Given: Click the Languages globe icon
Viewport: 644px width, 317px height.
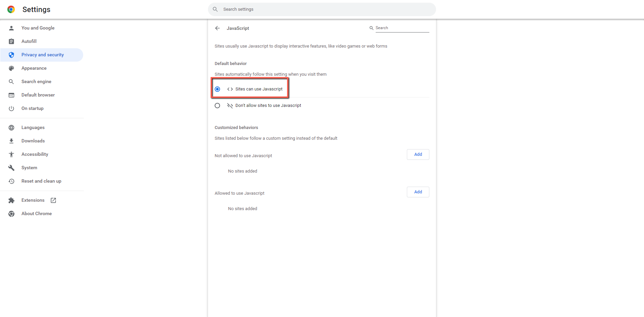Looking at the screenshot, I should click(x=11, y=128).
